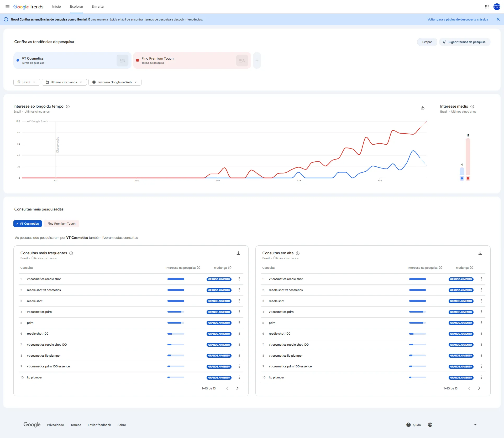504x438 pixels.
Task: Click interest bar for frequent query pdrn
Action: 176,323
